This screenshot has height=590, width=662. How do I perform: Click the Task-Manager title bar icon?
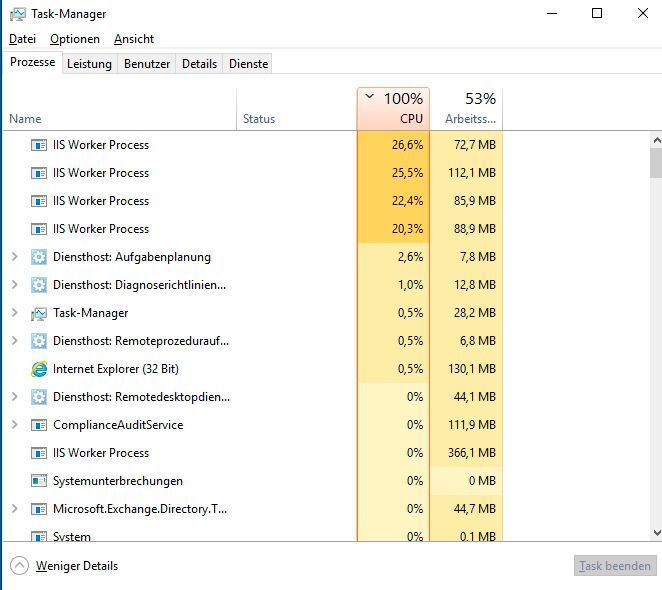coord(18,14)
